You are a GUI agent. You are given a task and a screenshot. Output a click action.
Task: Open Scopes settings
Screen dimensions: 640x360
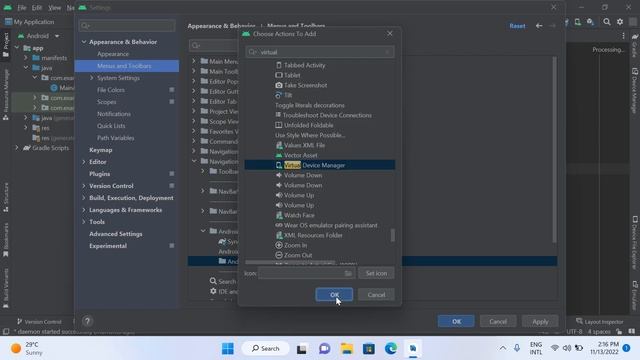(107, 102)
